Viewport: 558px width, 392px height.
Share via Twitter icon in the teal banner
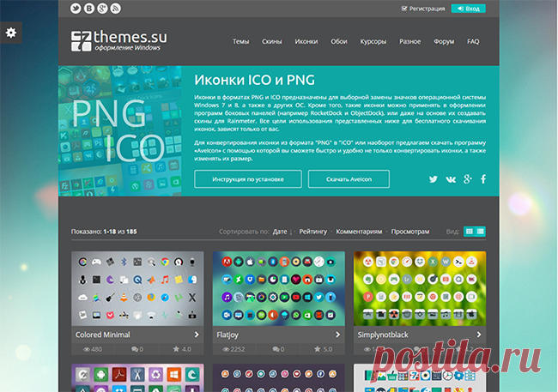(433, 179)
